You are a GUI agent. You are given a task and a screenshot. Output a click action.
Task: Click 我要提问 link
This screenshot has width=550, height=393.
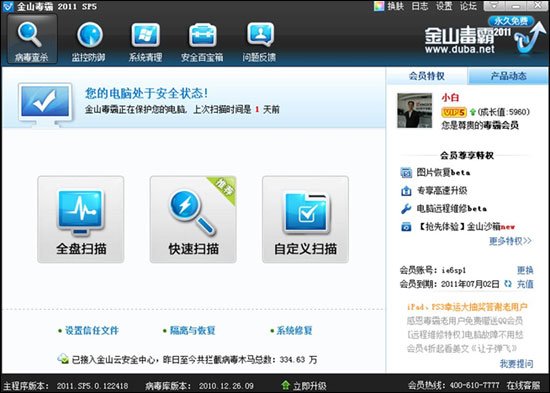pyautogui.click(x=516, y=364)
